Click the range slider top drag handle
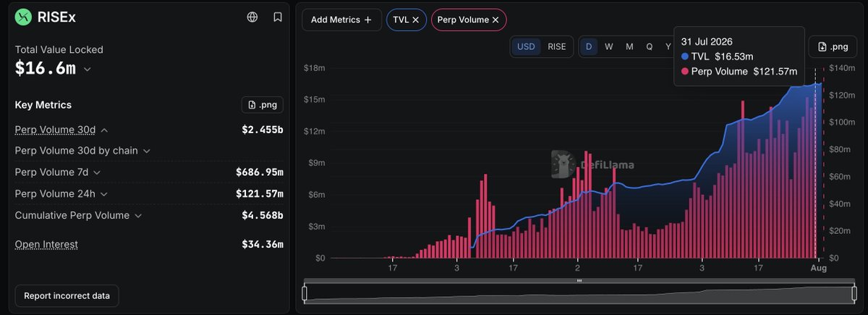 (x=579, y=280)
